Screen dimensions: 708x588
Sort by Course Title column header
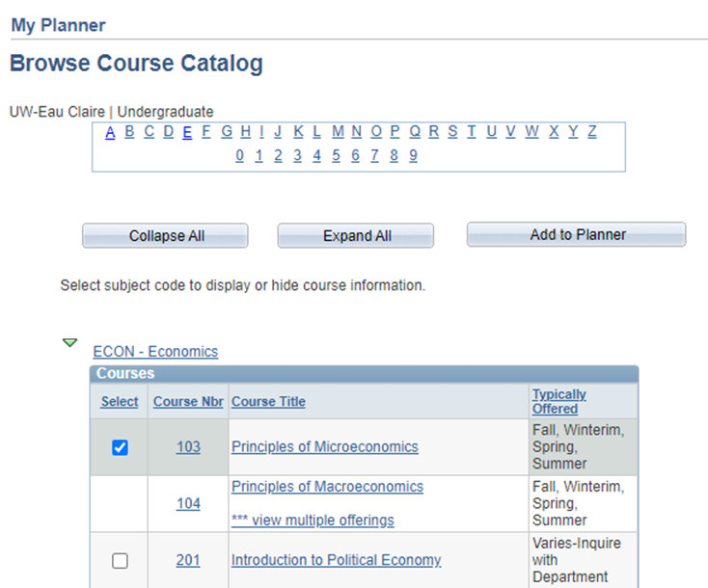coord(268,402)
